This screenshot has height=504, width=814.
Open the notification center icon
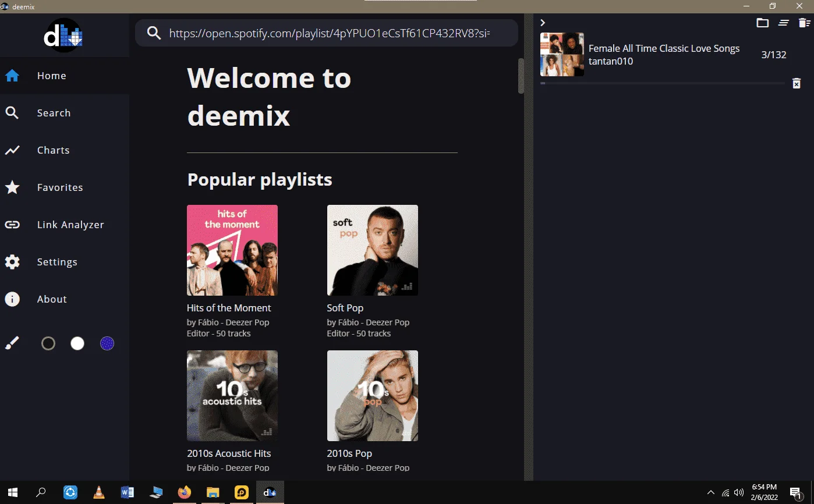pyautogui.click(x=797, y=492)
